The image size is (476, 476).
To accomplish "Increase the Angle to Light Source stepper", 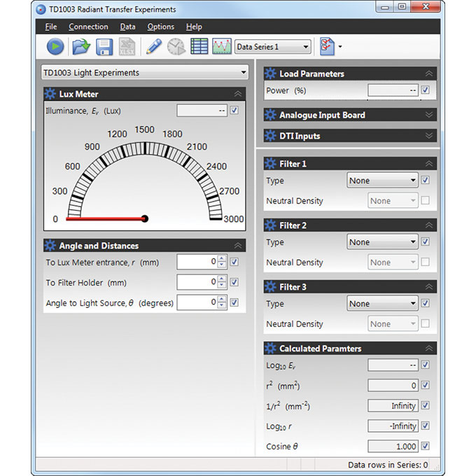I will (222, 300).
